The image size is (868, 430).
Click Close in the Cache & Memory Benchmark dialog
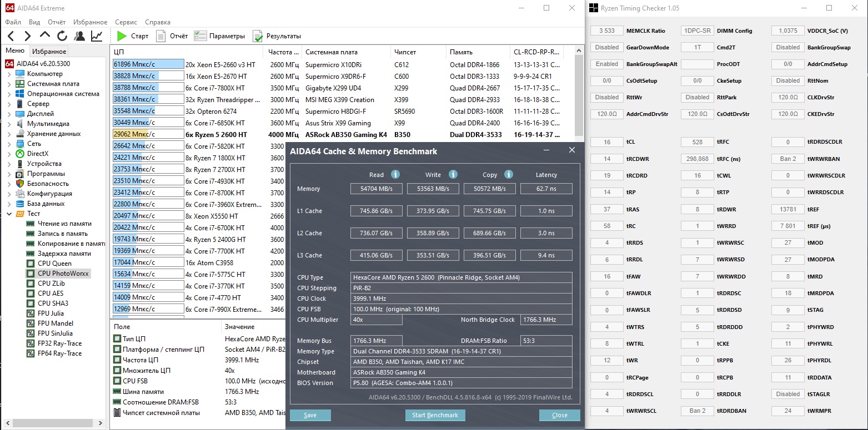(x=559, y=415)
